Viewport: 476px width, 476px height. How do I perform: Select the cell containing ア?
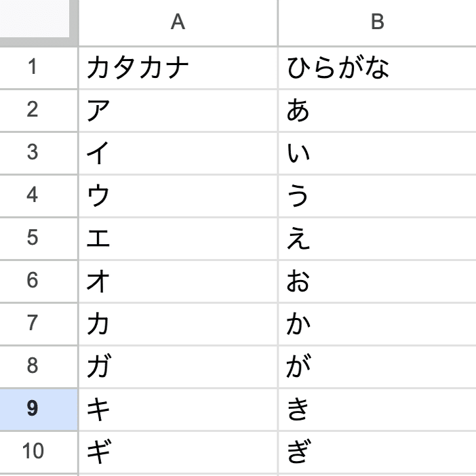coord(178,111)
